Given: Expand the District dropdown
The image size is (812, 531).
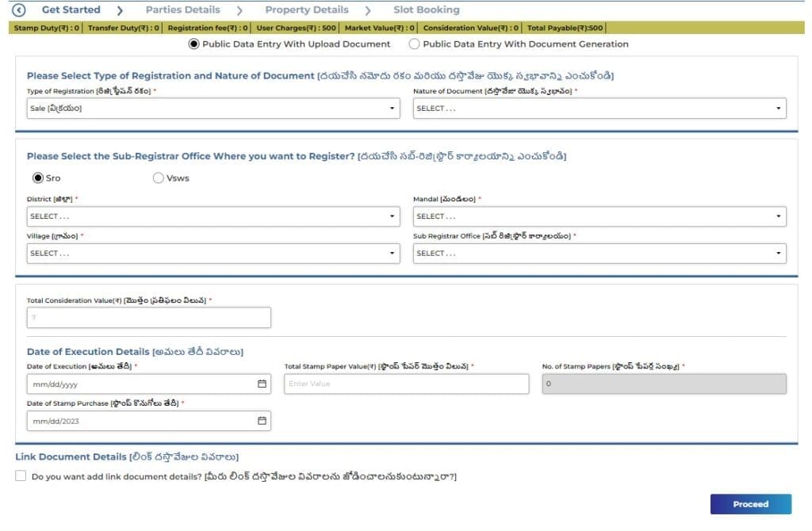Looking at the screenshot, I should (x=213, y=216).
